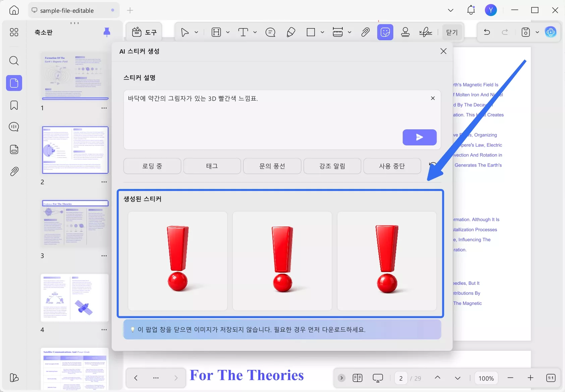Viewport: 565px width, 392px height.
Task: Select the measurement ruler tool
Action: 338,32
